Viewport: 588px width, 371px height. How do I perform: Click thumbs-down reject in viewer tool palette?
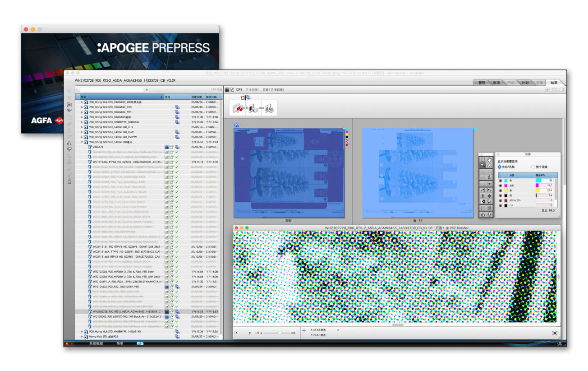(x=489, y=214)
